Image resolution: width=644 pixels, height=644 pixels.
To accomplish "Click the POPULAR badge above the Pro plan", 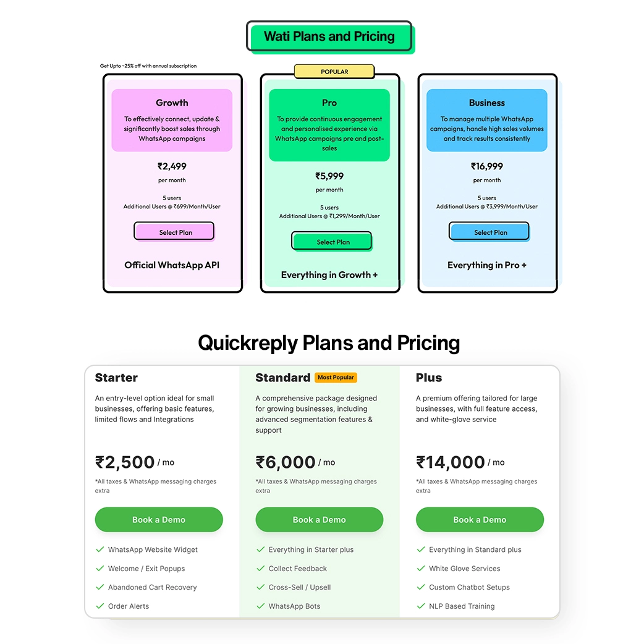I will click(334, 71).
